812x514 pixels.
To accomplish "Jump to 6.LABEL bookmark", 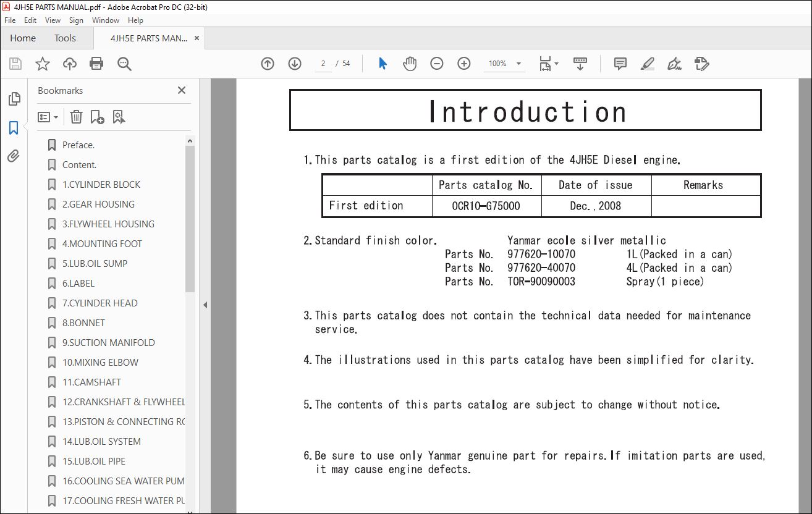I will pyautogui.click(x=78, y=284).
